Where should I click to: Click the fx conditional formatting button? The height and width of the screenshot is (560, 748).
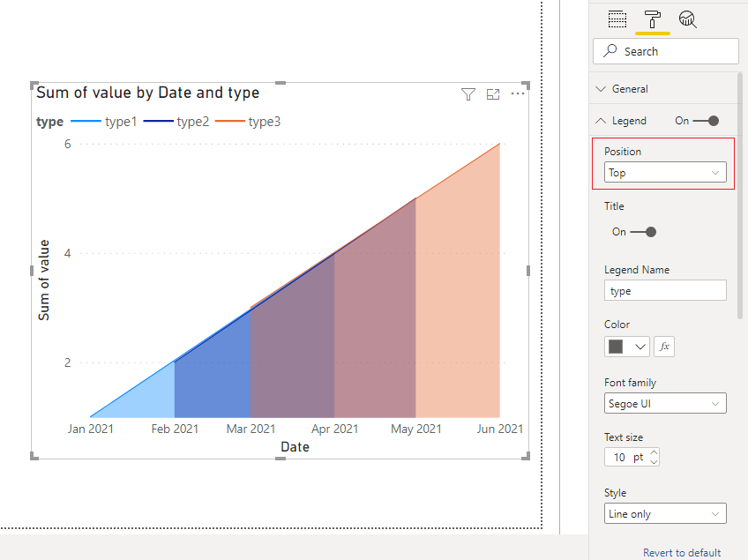pos(664,347)
